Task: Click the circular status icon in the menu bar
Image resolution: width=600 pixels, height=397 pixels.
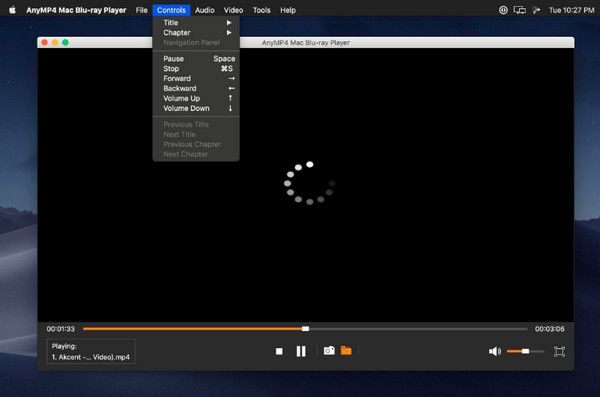Action: (503, 10)
